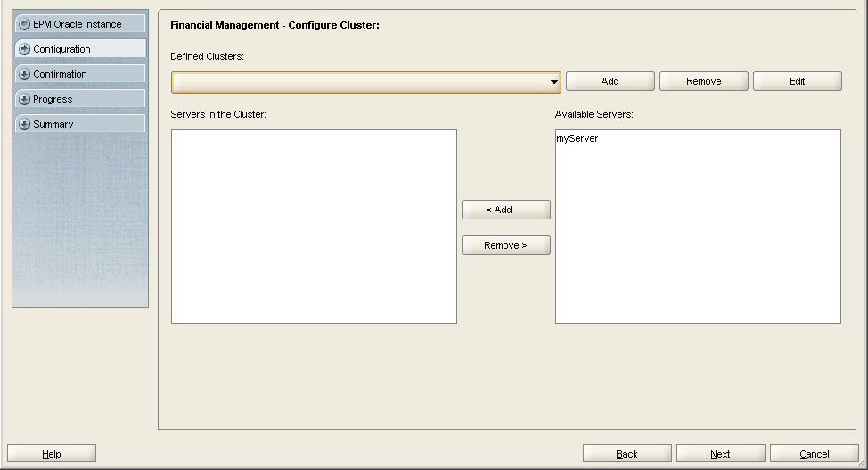Select the Configuration step label

61,49
